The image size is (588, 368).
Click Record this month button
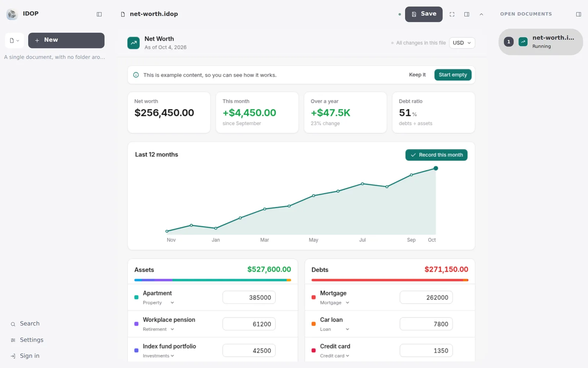[x=436, y=155]
